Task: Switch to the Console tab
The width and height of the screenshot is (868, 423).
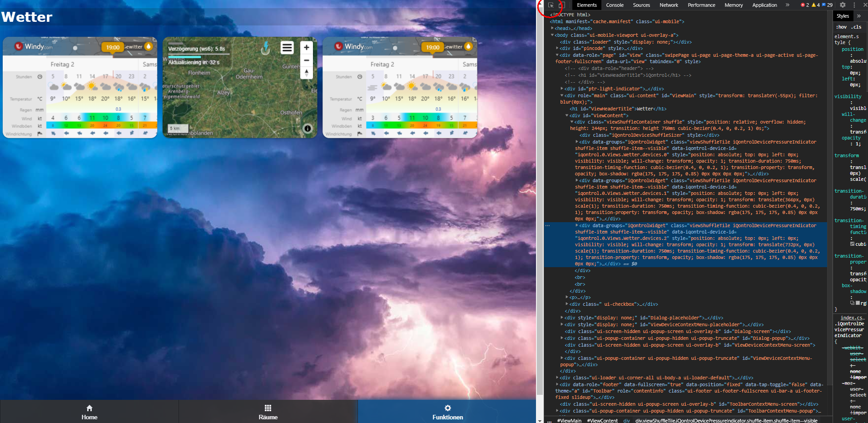Action: click(615, 5)
